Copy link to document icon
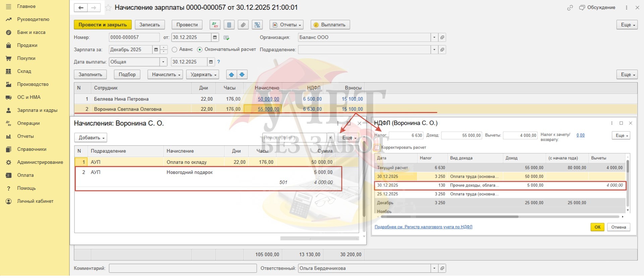Viewport: 644px width, 278px height. 570,8
